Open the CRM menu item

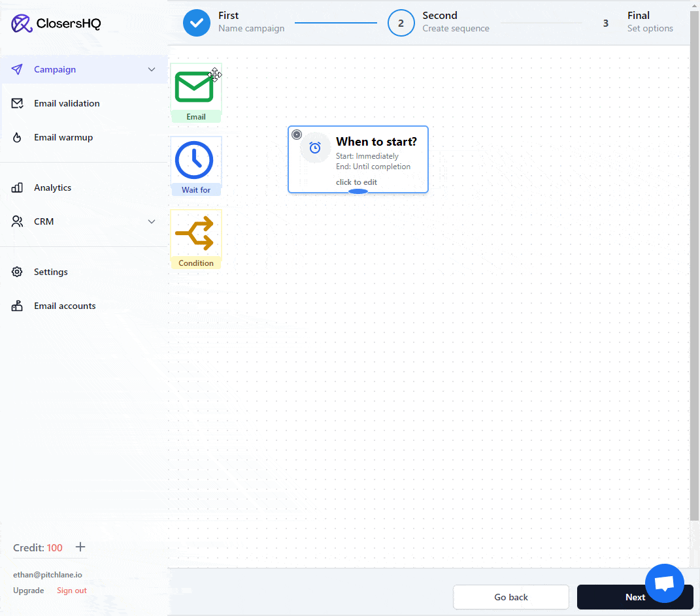(84, 221)
